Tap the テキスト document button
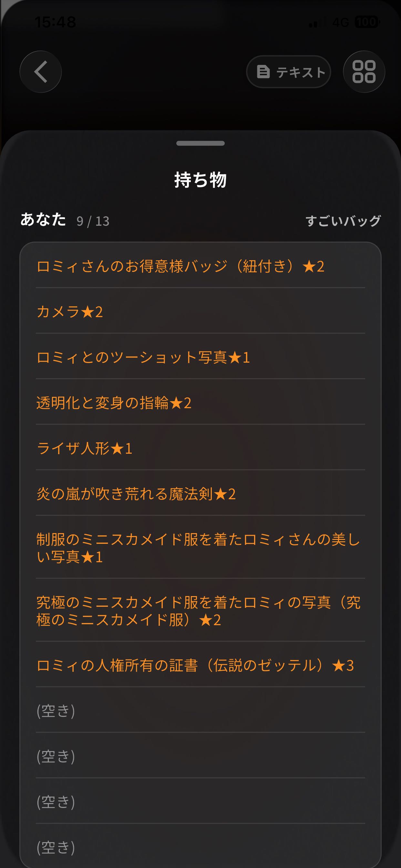The image size is (401, 868). (x=288, y=72)
